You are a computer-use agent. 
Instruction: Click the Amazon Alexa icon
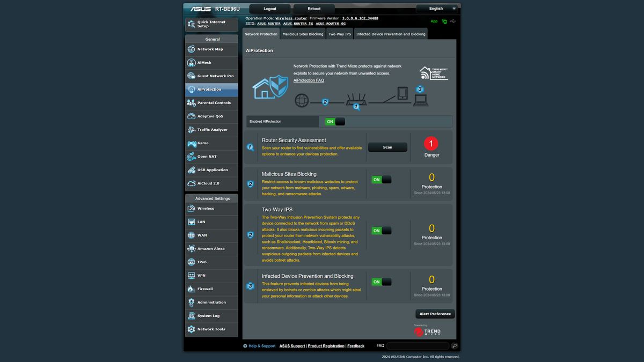[x=192, y=249]
